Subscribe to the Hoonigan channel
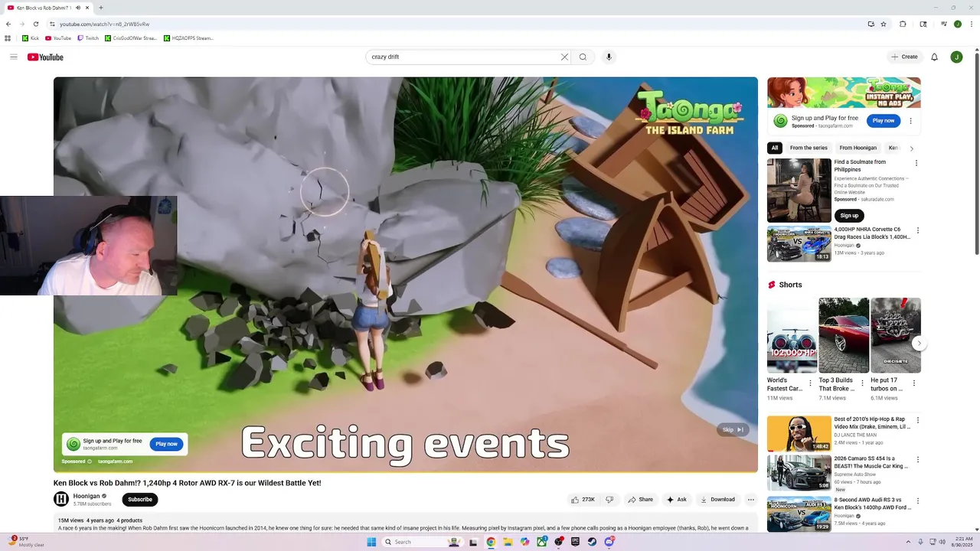Viewport: 980px width, 551px height. (140, 500)
